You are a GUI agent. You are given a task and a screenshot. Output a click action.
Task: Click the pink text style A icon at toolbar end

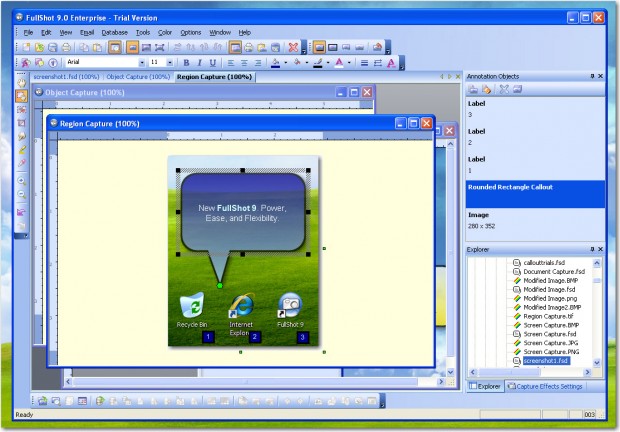[391, 63]
